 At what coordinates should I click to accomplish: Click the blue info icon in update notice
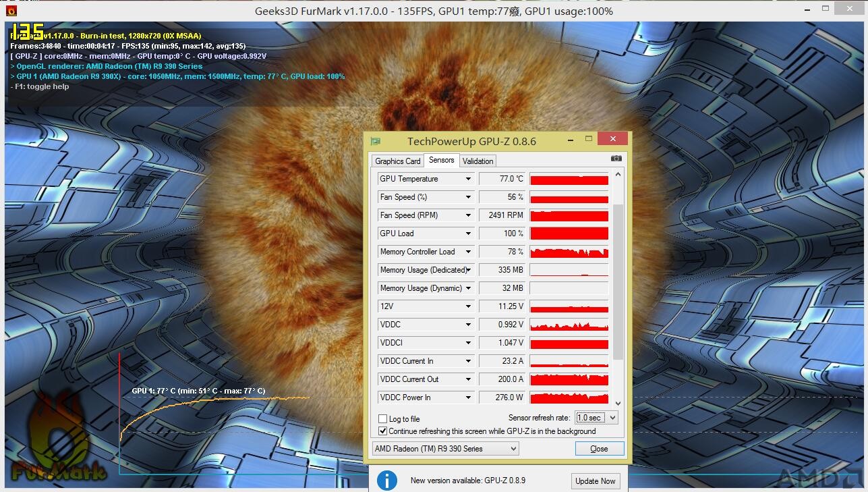click(x=386, y=481)
